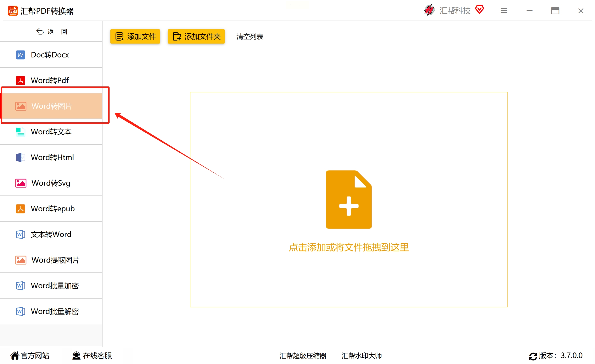Click the red heart-shaped VIP diamond icon
595x364 pixels.
click(x=479, y=10)
